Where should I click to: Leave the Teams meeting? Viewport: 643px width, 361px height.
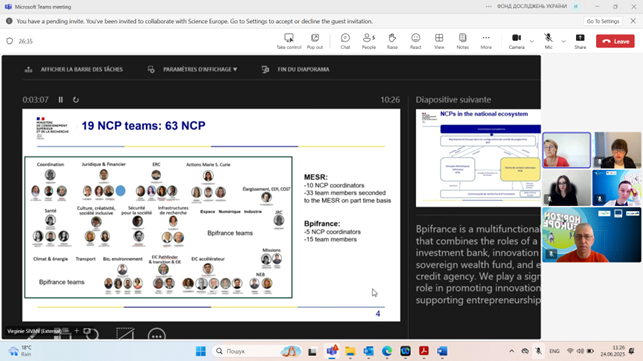pos(615,41)
